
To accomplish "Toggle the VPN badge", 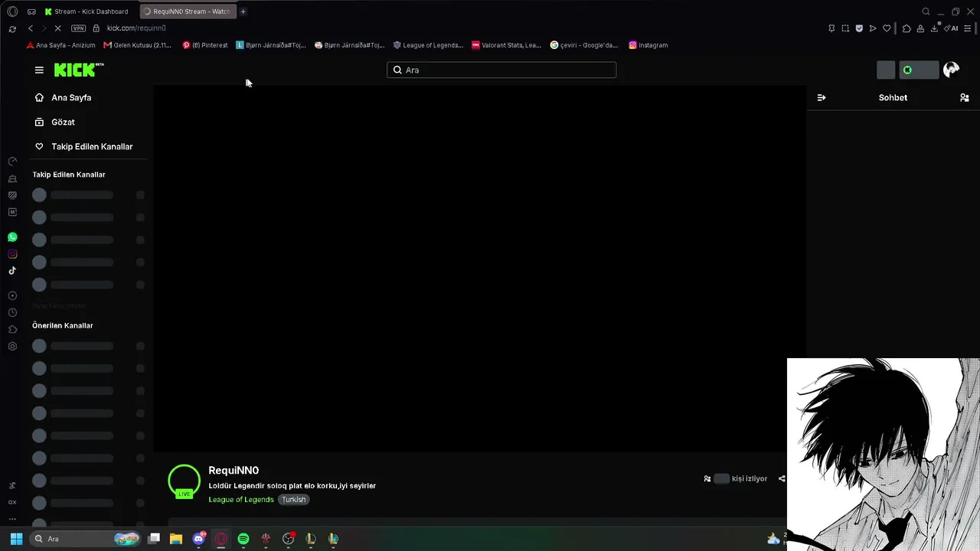I will tap(78, 28).
